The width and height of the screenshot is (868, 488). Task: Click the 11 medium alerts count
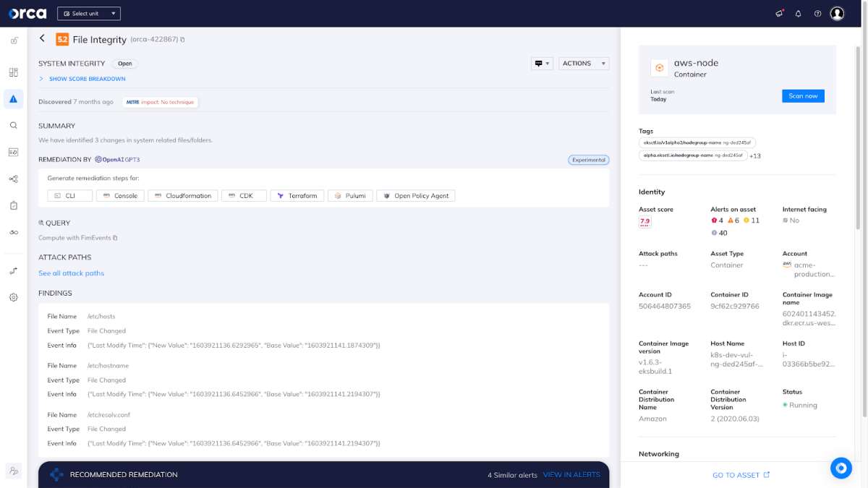[752, 221]
